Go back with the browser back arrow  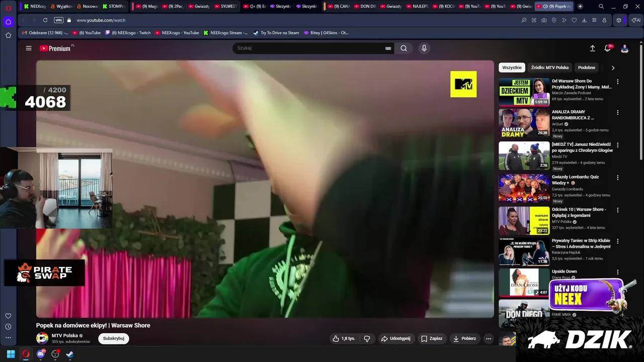(x=23, y=20)
